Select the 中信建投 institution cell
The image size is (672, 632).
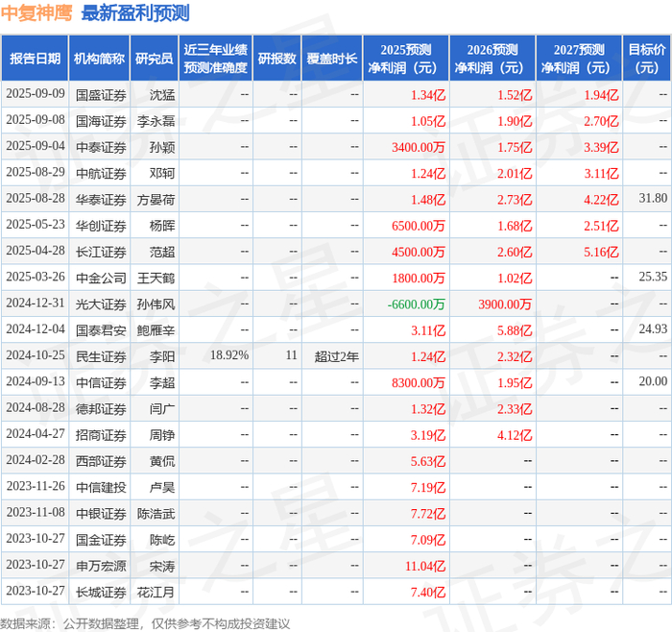(x=101, y=487)
